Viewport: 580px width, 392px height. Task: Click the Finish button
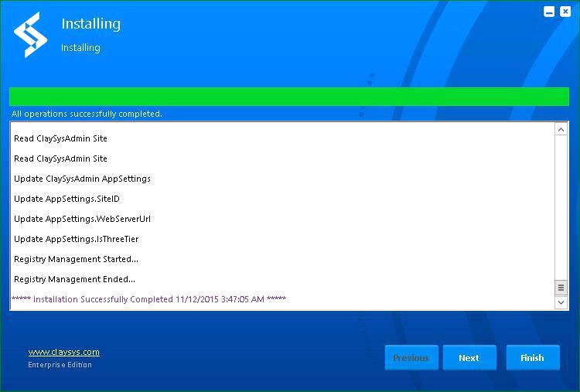pos(532,358)
